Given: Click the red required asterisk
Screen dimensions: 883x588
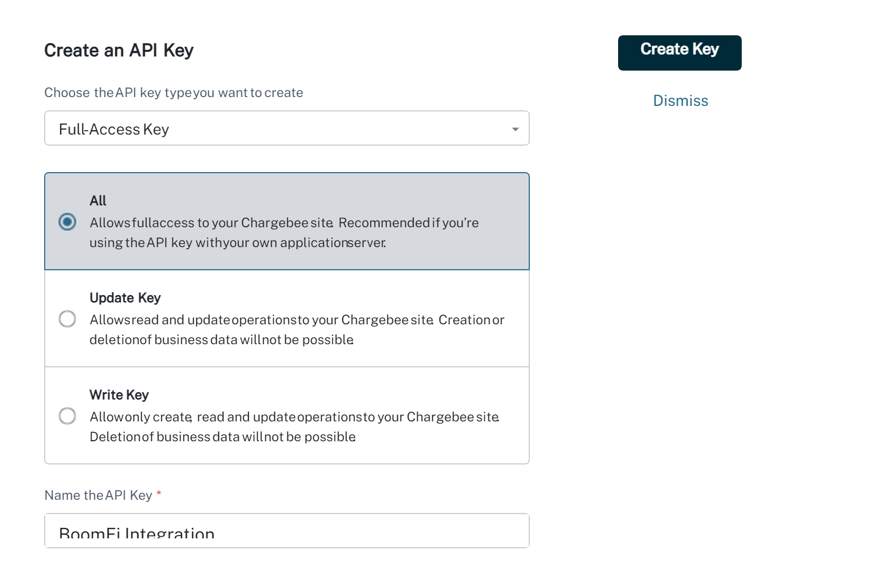Looking at the screenshot, I should tap(159, 493).
